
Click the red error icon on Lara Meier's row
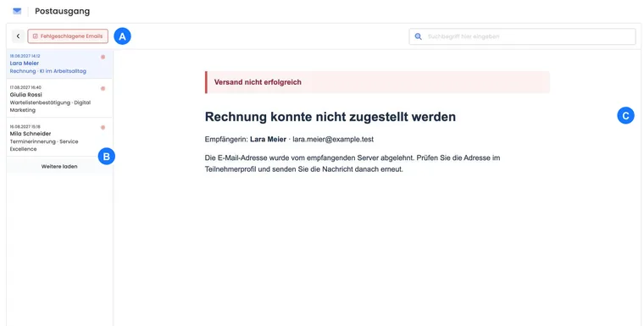coord(103,57)
